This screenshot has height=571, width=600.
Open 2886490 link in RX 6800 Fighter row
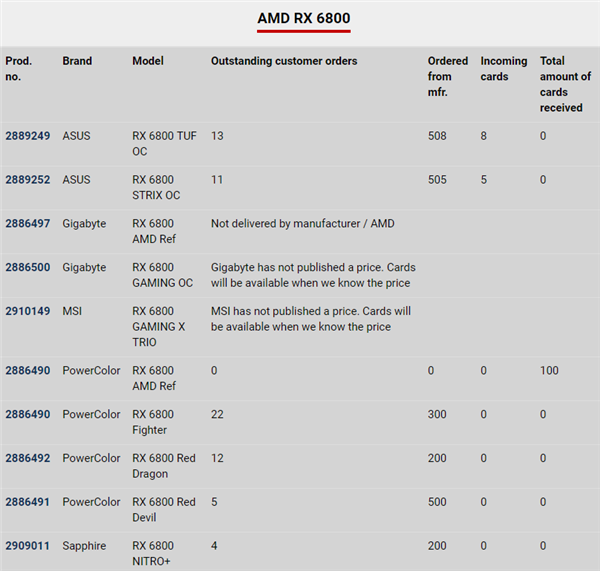tap(28, 414)
